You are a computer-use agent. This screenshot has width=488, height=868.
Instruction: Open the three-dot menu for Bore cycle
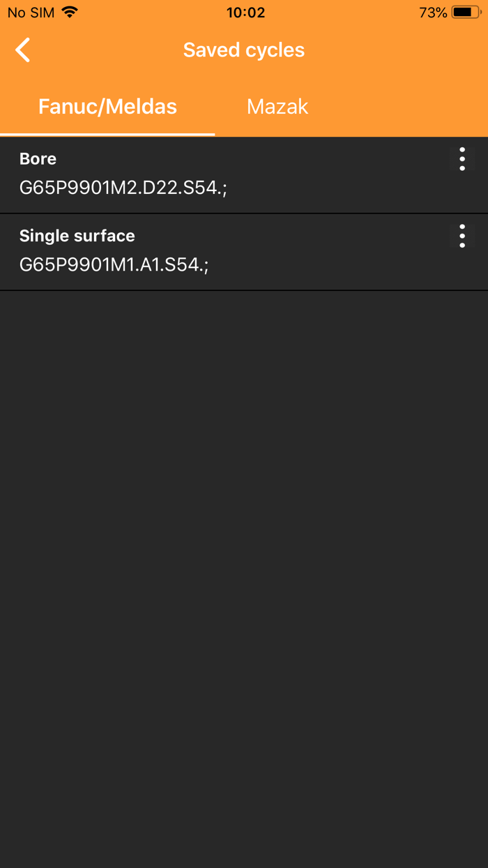(x=462, y=159)
